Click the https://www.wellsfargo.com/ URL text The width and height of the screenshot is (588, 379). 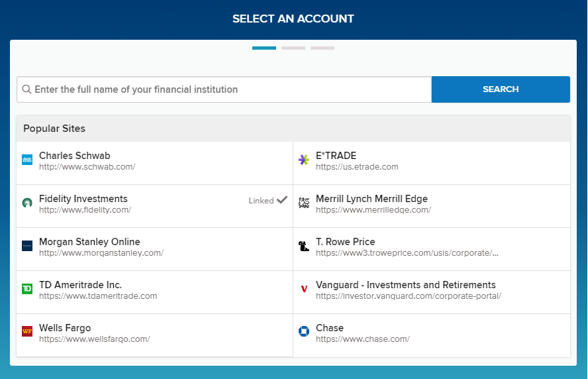pyautogui.click(x=95, y=339)
